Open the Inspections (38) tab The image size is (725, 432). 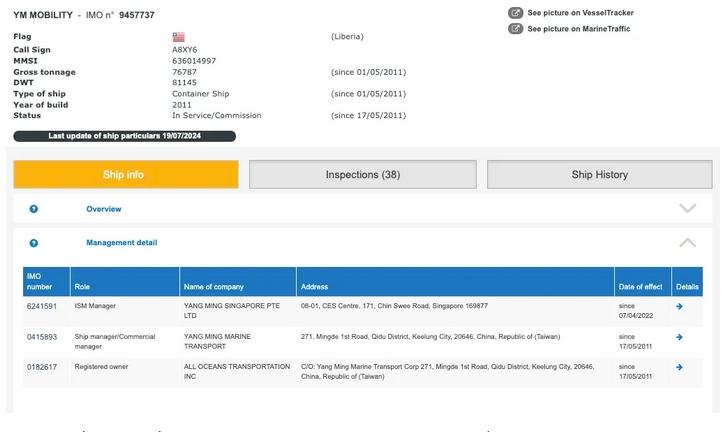363,174
